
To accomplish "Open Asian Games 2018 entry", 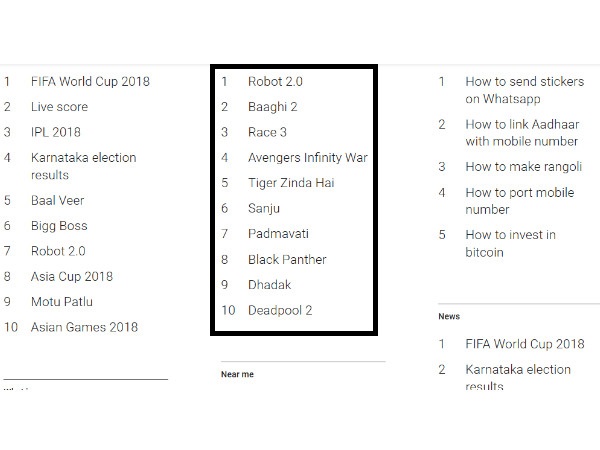I will pos(84,327).
